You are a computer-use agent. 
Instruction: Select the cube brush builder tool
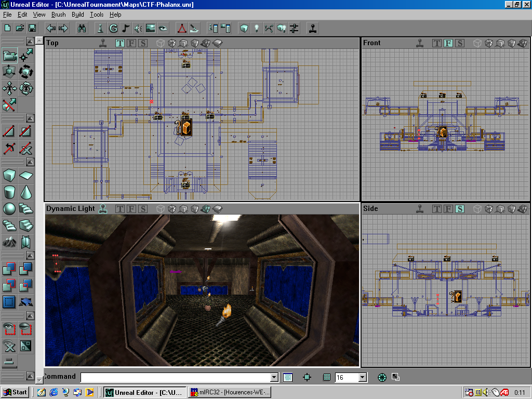(8, 176)
